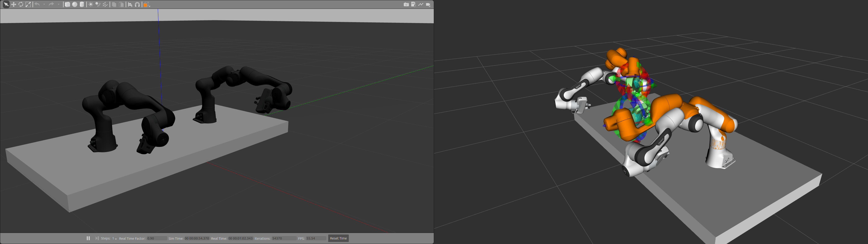This screenshot has height=244, width=868.
Task: Insert a cylinder shape
Action: tap(82, 4)
